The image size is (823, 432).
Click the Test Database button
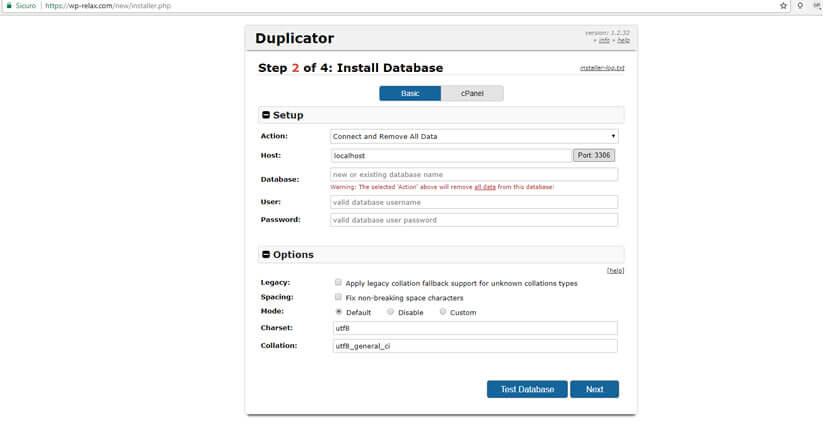pos(527,389)
